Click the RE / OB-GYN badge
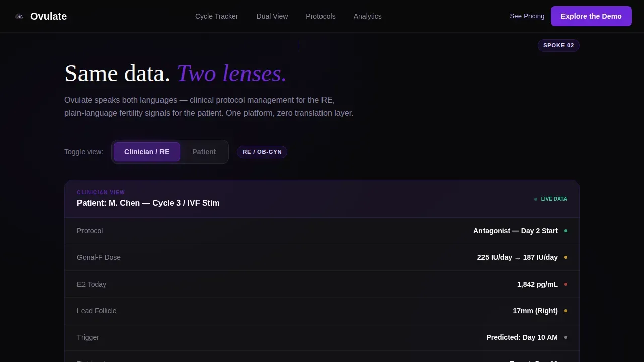This screenshot has width=644, height=362. click(262, 152)
